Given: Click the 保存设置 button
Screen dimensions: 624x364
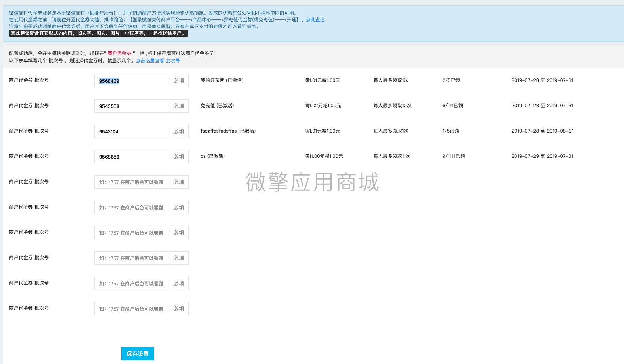Looking at the screenshot, I should click(138, 354).
